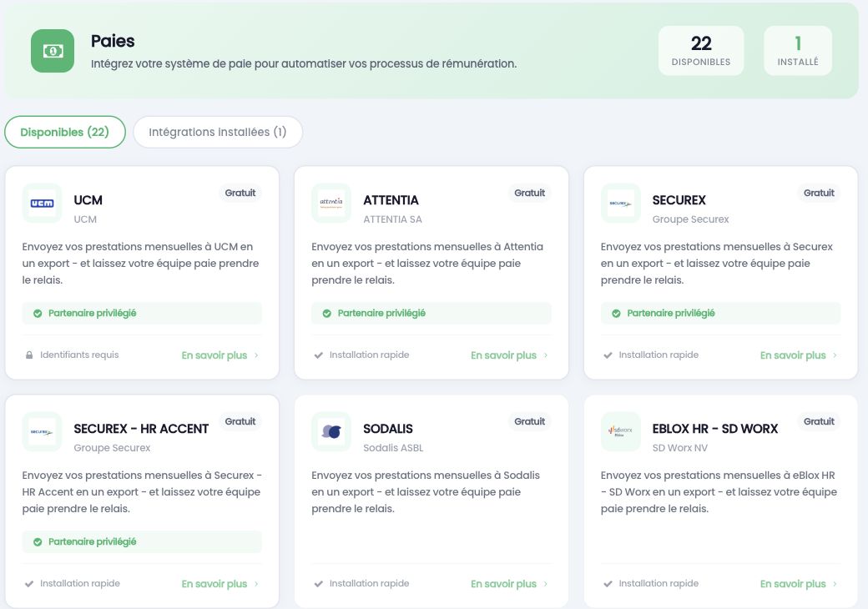Click the SODALIS card title
868x609 pixels.
(388, 429)
